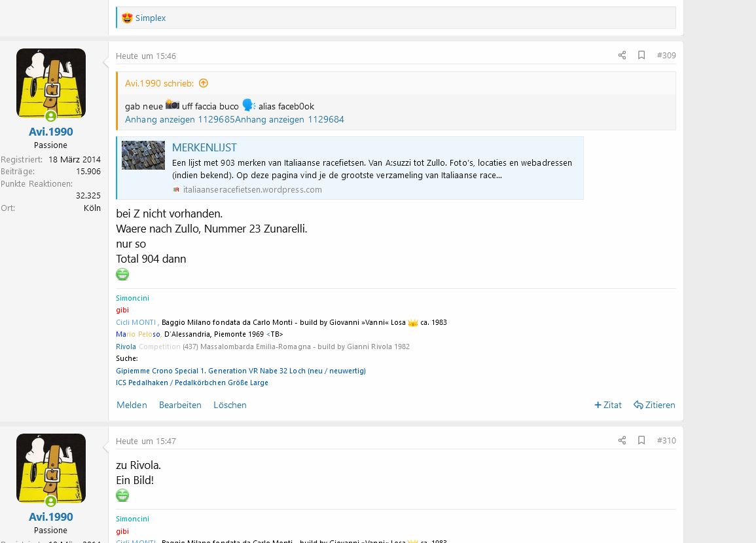
Task: Delete post via Löschen
Action: point(230,405)
